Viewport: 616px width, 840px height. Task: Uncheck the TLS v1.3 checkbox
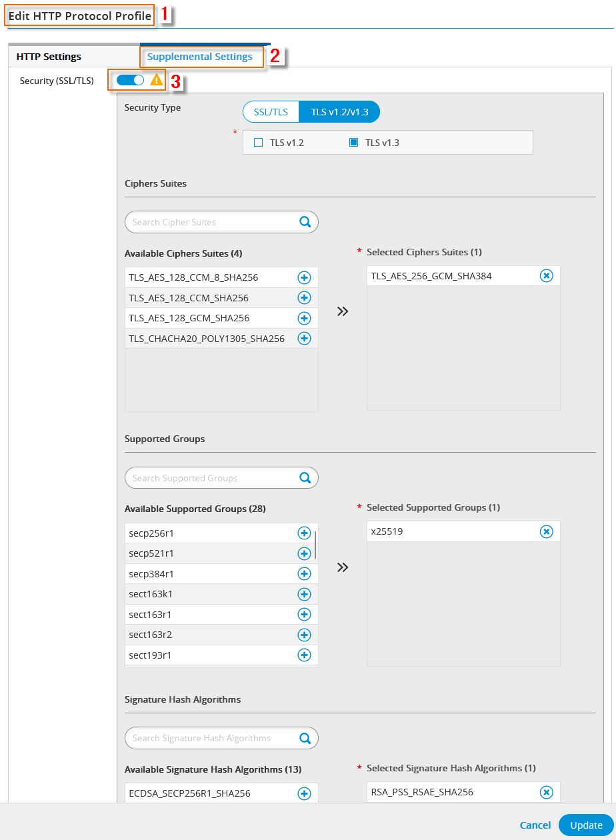coord(354,143)
